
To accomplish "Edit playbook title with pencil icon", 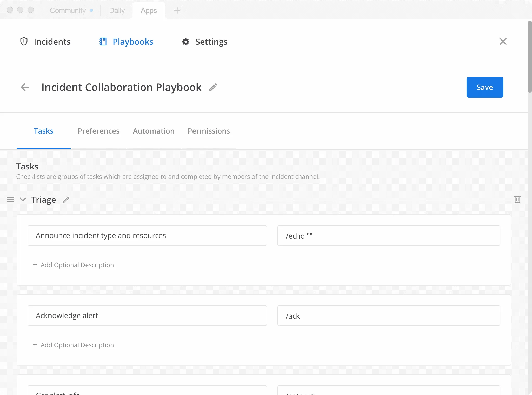I will (x=213, y=88).
